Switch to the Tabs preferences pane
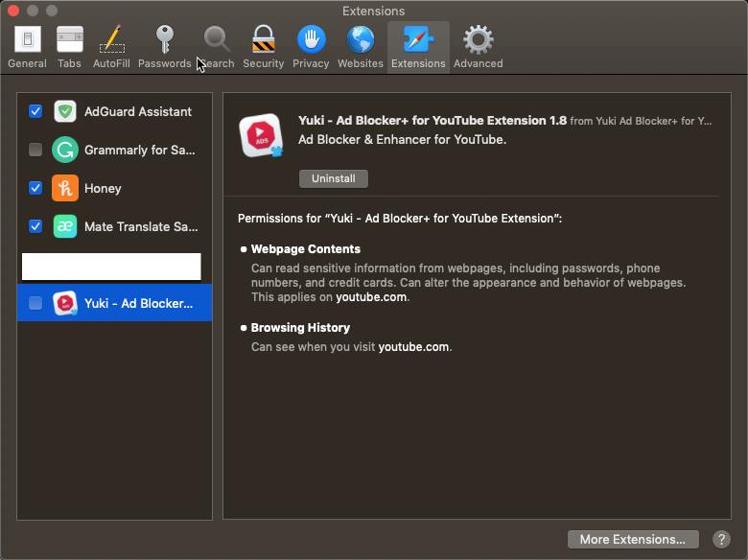The image size is (748, 560). [69, 47]
